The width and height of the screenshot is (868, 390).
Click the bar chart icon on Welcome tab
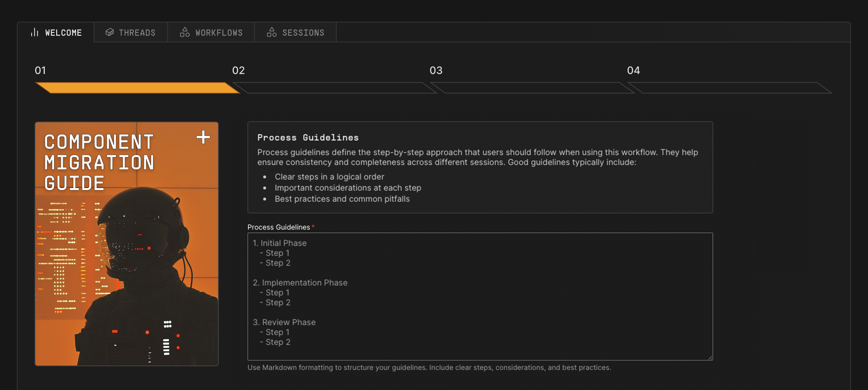pos(35,32)
